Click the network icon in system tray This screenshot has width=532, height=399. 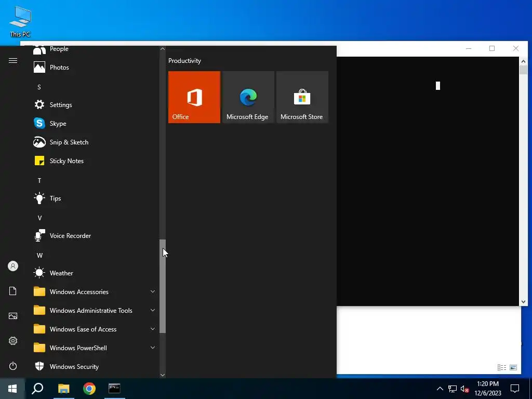[453, 389]
